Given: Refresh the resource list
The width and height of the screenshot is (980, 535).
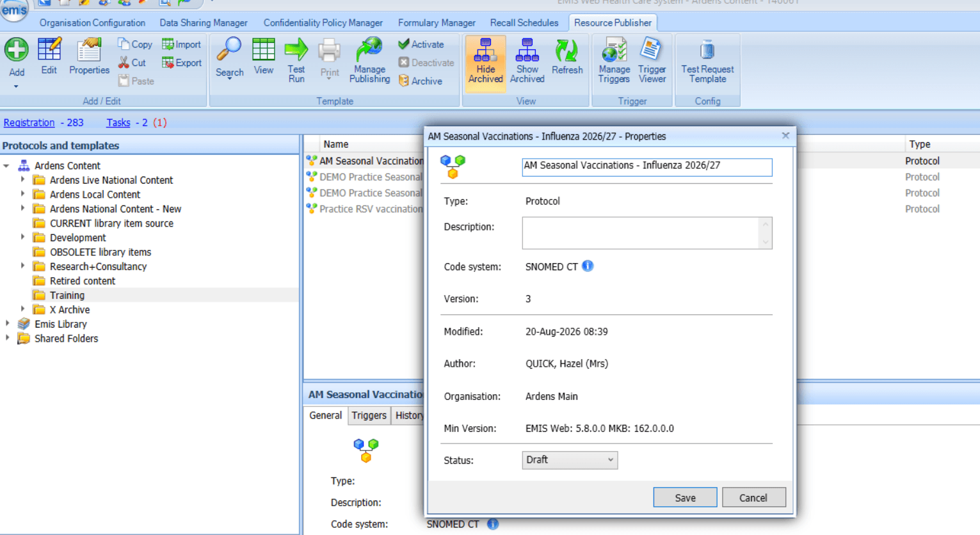Looking at the screenshot, I should [x=567, y=57].
